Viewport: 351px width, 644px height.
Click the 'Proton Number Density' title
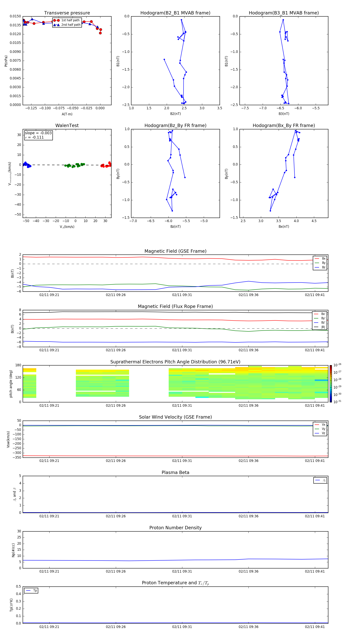click(175, 528)
